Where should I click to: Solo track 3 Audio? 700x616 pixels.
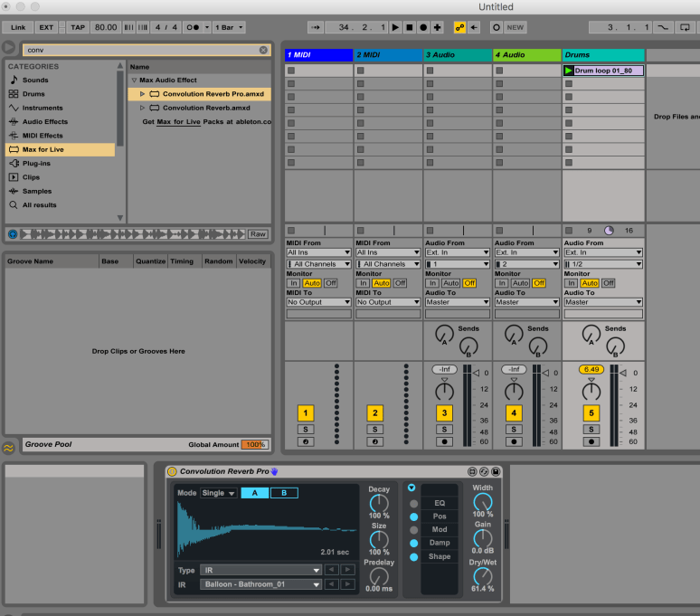[444, 430]
